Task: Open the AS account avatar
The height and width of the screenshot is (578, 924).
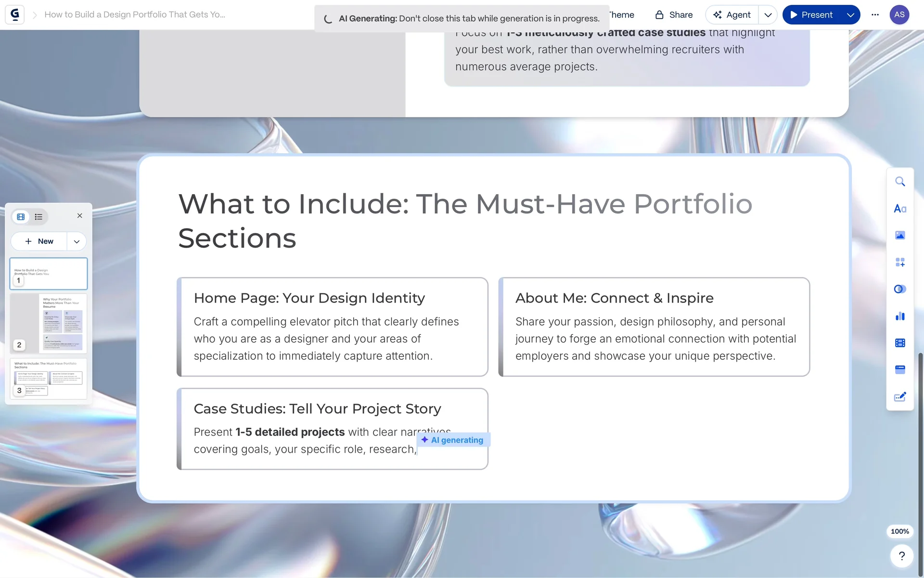Action: coord(899,15)
